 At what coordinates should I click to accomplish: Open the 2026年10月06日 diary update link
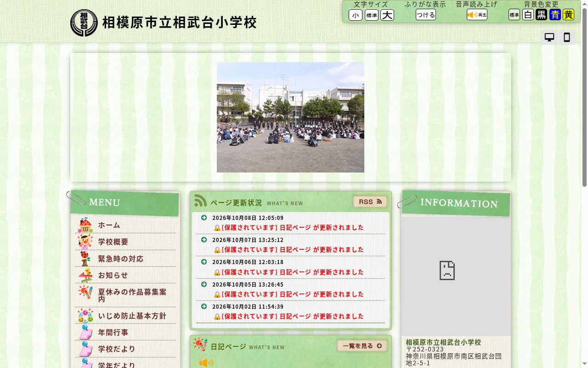pos(293,272)
